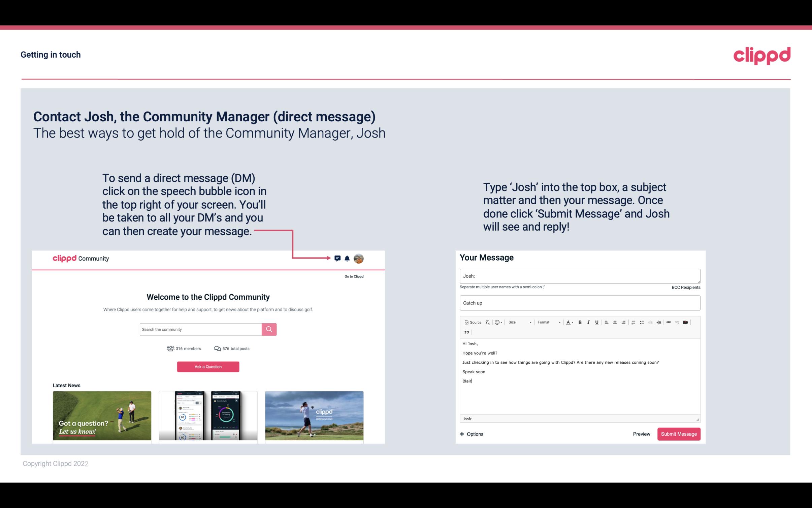
Task: Click the Submit Message button
Action: click(x=678, y=434)
